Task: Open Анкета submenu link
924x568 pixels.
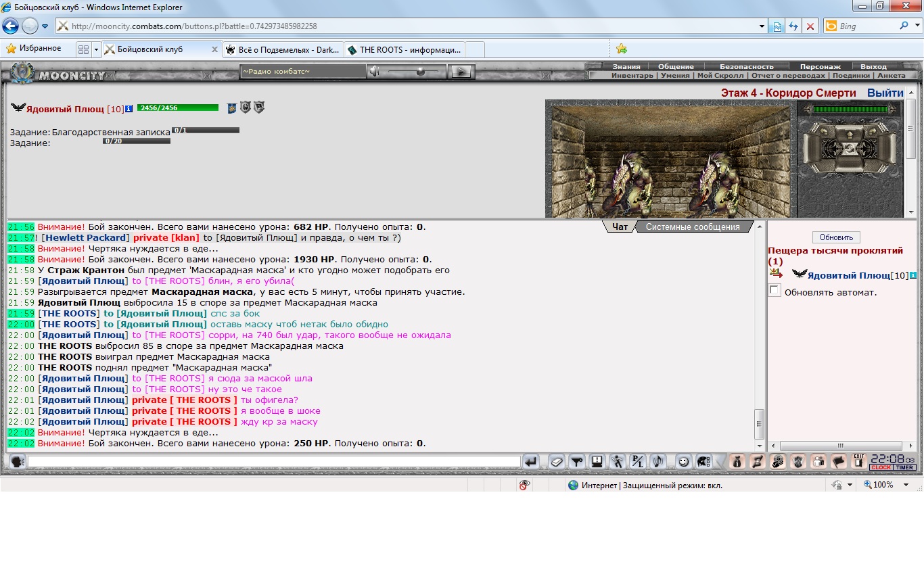Action: [891, 76]
